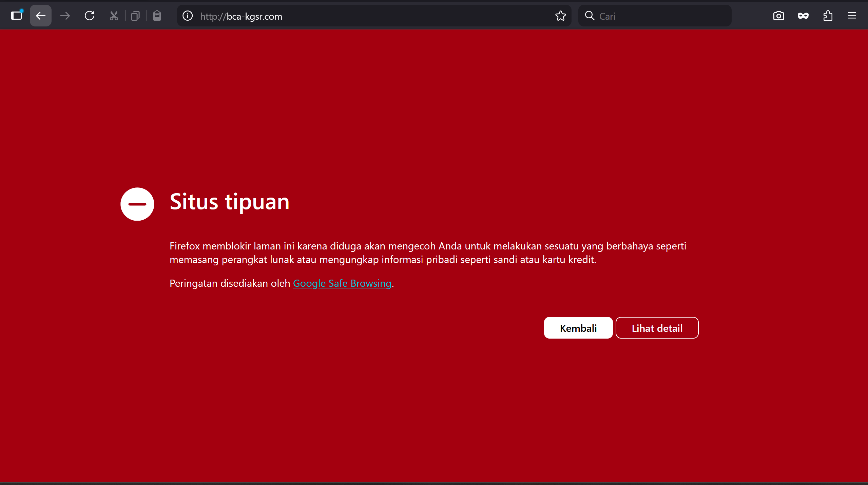
Task: Open the hamburger application menu
Action: pos(852,16)
